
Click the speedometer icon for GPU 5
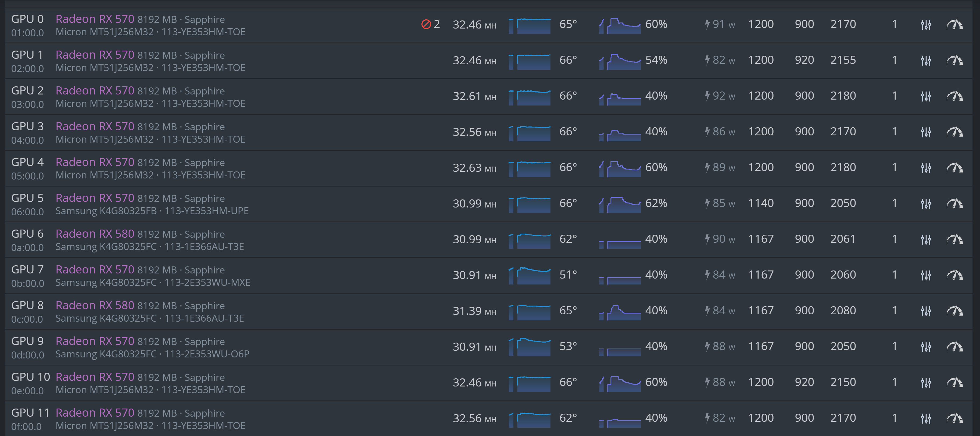(954, 204)
